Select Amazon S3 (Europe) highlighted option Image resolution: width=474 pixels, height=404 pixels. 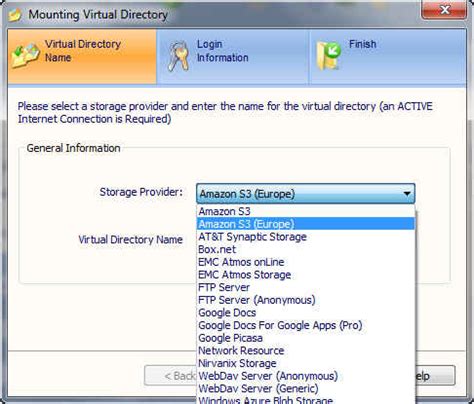coord(305,224)
